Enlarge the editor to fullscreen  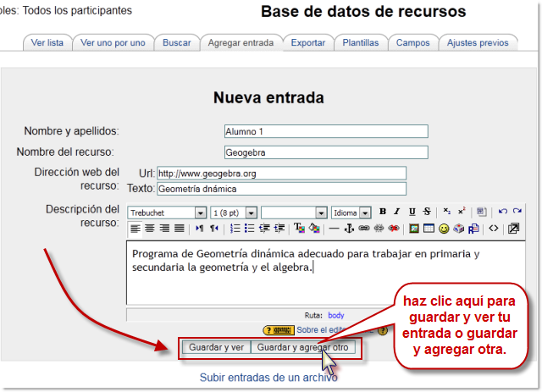coord(513,229)
